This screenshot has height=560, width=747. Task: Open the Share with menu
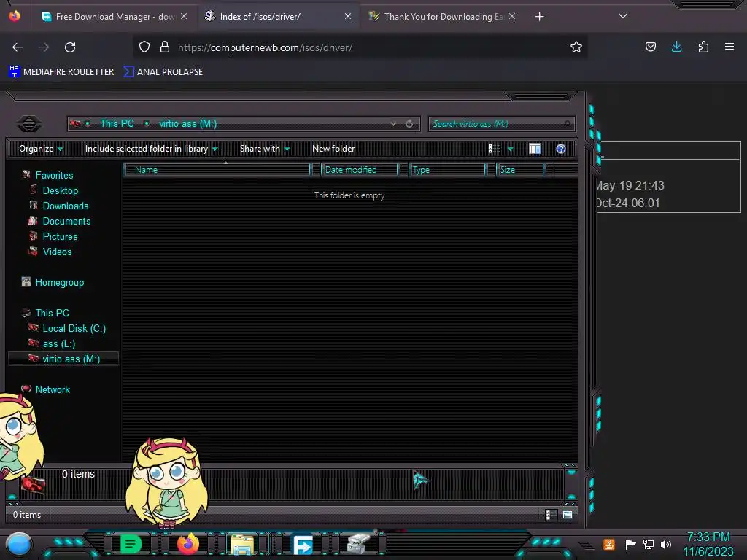(265, 149)
